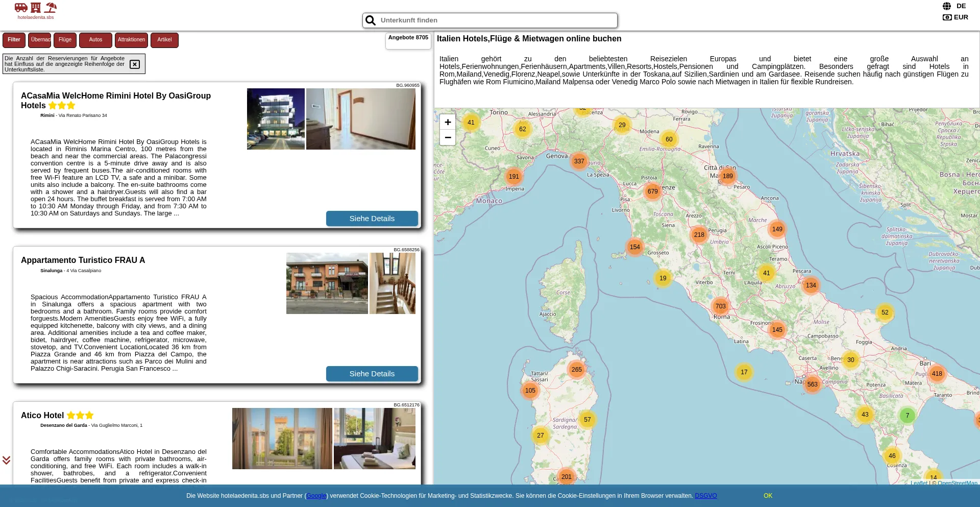Click the 703 map cluster near Roma

coord(721,306)
